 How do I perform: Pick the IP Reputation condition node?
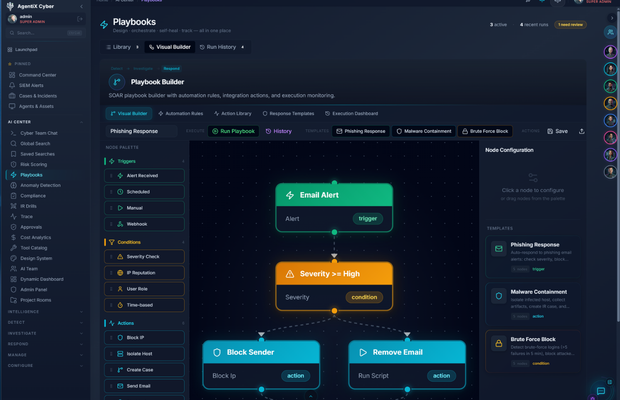[x=144, y=273]
